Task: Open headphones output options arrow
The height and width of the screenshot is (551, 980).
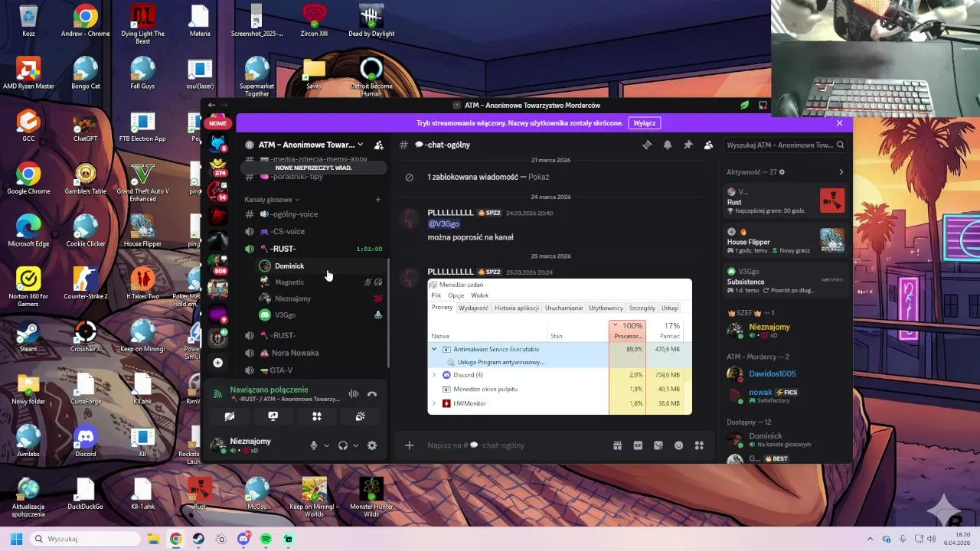Action: pos(355,445)
